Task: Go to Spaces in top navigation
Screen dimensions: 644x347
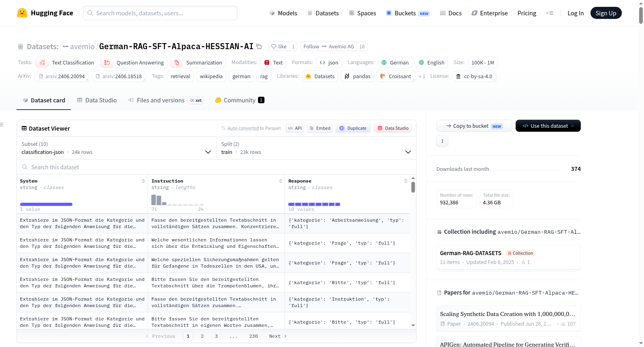Action: [x=362, y=13]
